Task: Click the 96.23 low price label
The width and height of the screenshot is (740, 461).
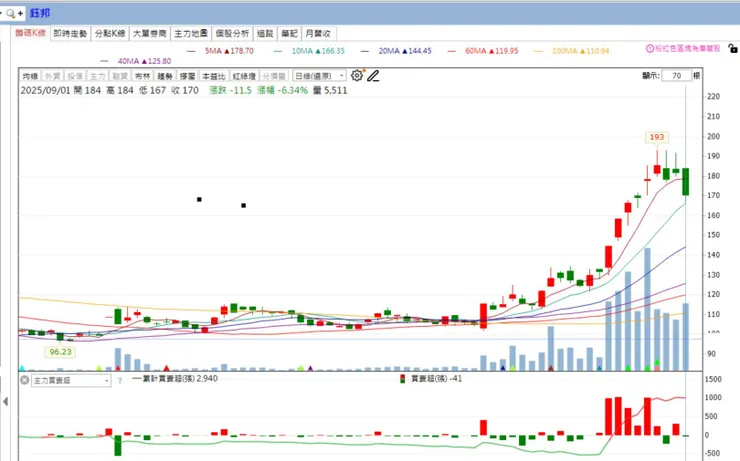Action: (x=60, y=352)
